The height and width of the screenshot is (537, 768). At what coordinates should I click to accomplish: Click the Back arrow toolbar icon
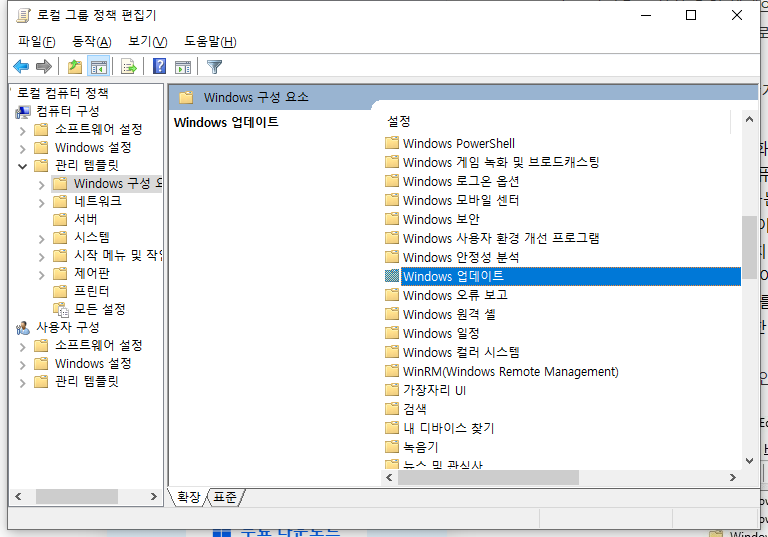tap(21, 66)
